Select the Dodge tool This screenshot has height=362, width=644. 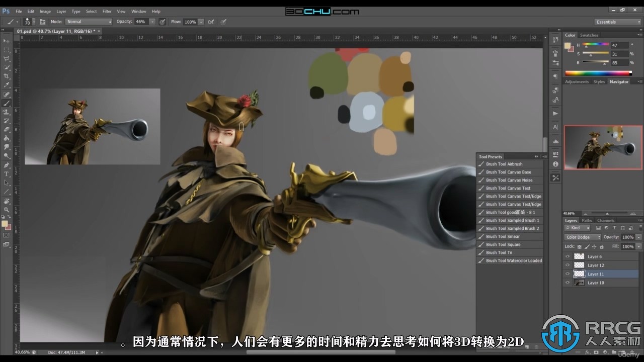coord(7,156)
